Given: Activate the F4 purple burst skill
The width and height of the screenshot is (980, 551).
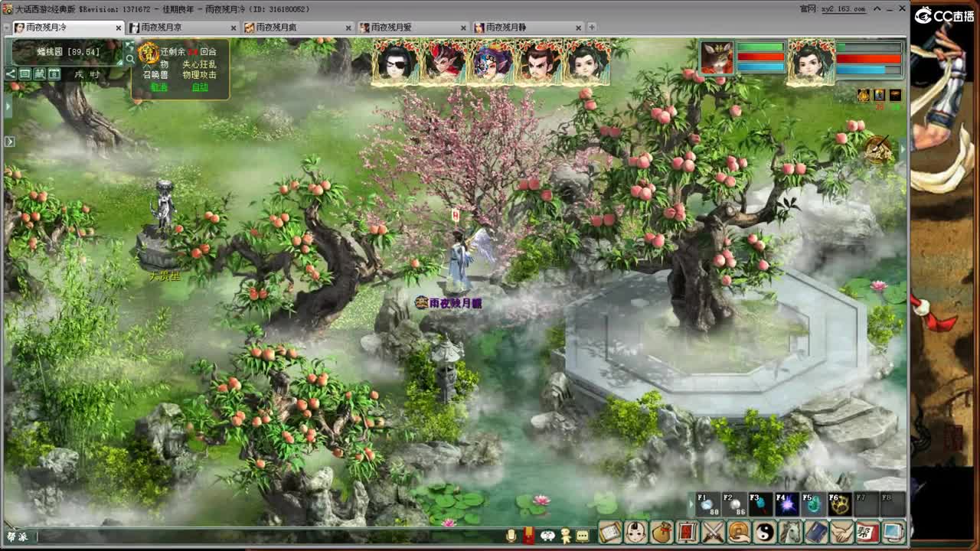Looking at the screenshot, I should (x=786, y=504).
